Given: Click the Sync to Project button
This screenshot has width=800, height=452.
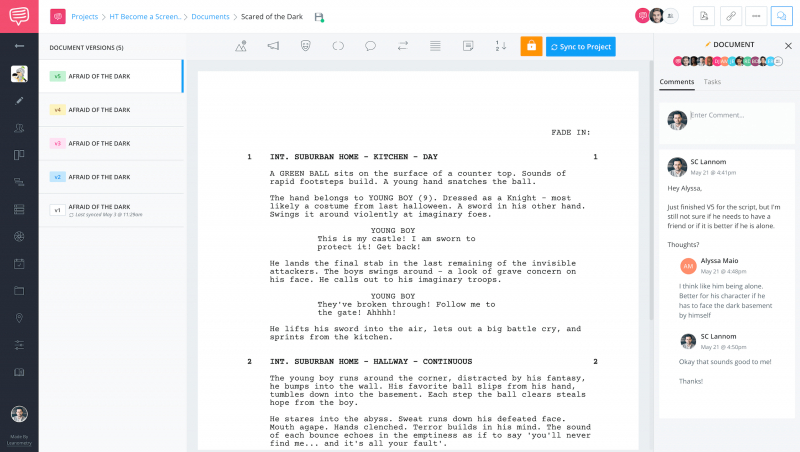Looking at the screenshot, I should 581,46.
